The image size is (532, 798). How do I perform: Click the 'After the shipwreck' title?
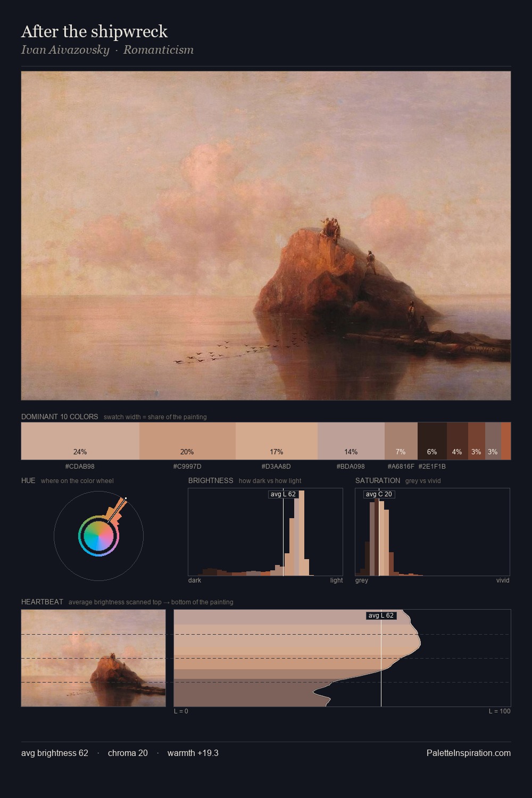pos(94,31)
